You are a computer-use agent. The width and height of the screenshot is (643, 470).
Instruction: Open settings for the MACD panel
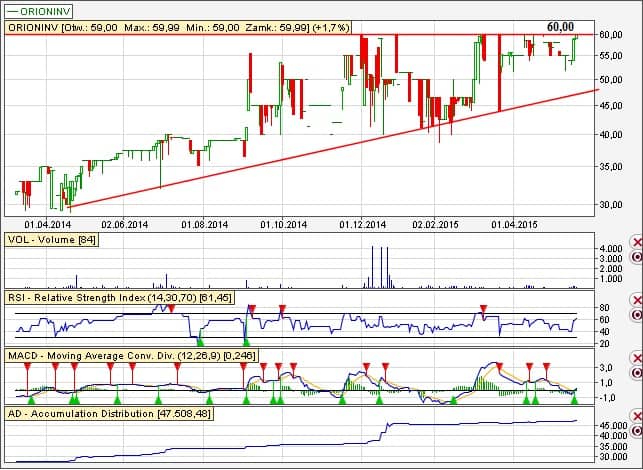pyautogui.click(x=636, y=372)
